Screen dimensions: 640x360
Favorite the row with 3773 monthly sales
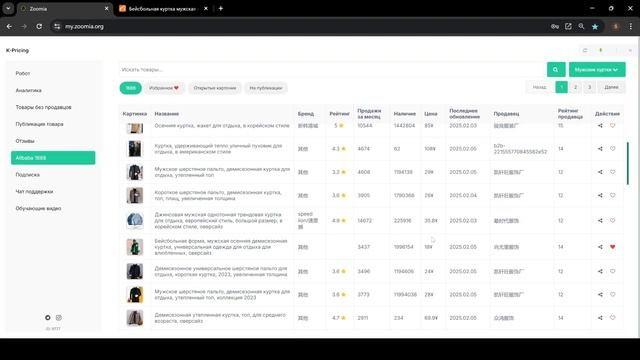(613, 294)
